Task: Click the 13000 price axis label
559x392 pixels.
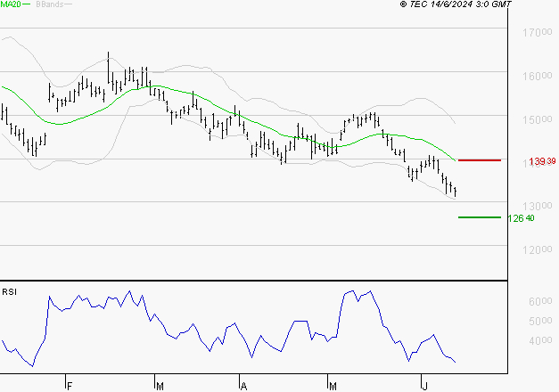Action: [x=538, y=206]
